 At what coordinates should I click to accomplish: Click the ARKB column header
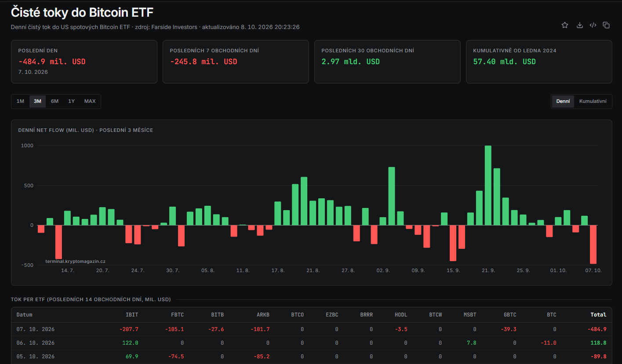tap(263, 315)
